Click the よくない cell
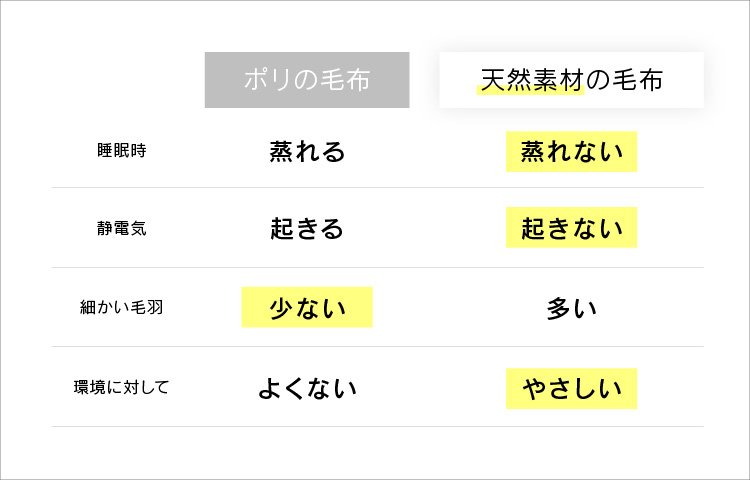This screenshot has width=750, height=480. point(307,388)
